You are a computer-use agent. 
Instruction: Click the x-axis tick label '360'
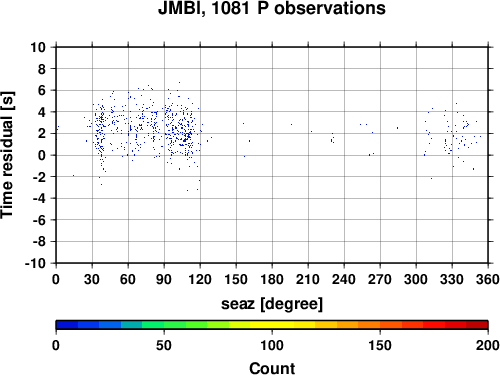coord(488,279)
